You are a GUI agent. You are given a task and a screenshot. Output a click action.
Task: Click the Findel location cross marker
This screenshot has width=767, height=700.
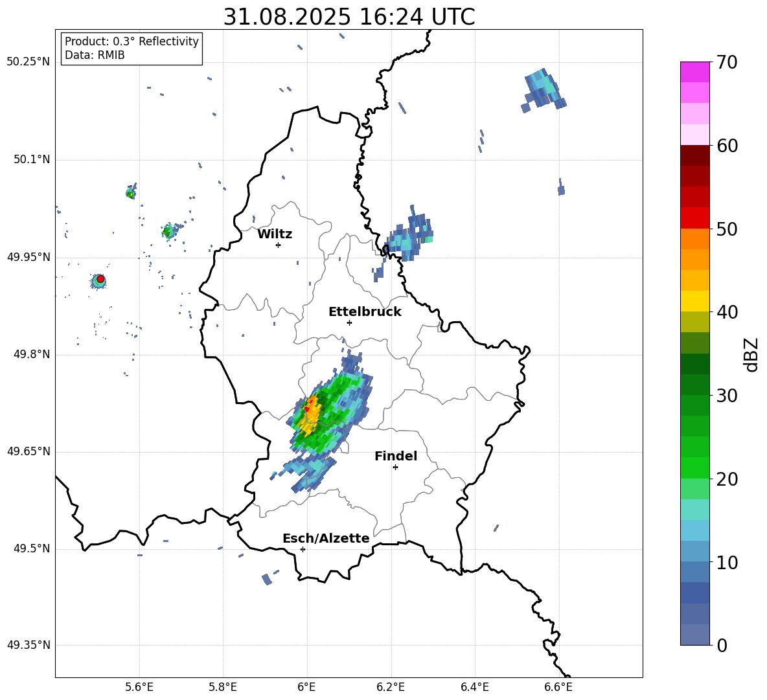pos(395,468)
